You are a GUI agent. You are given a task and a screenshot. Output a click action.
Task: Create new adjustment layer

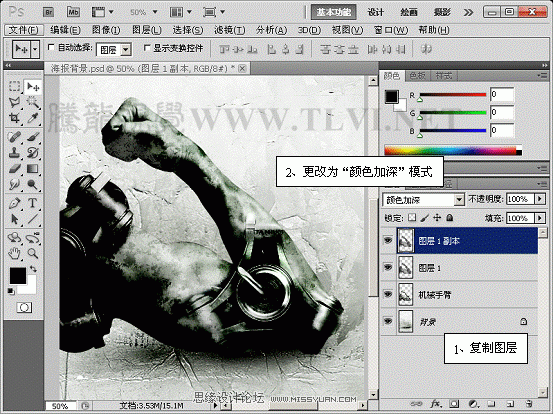tap(473, 403)
